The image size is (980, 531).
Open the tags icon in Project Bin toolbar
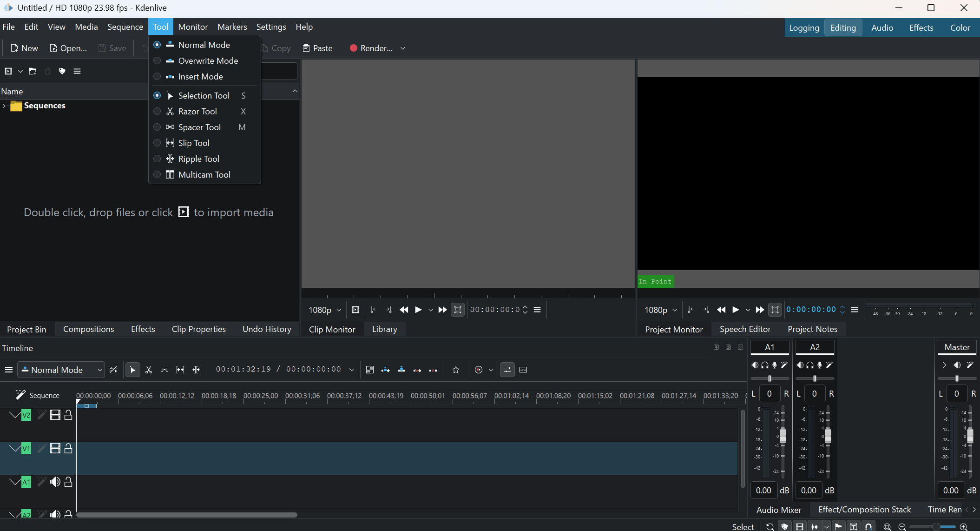62,71
